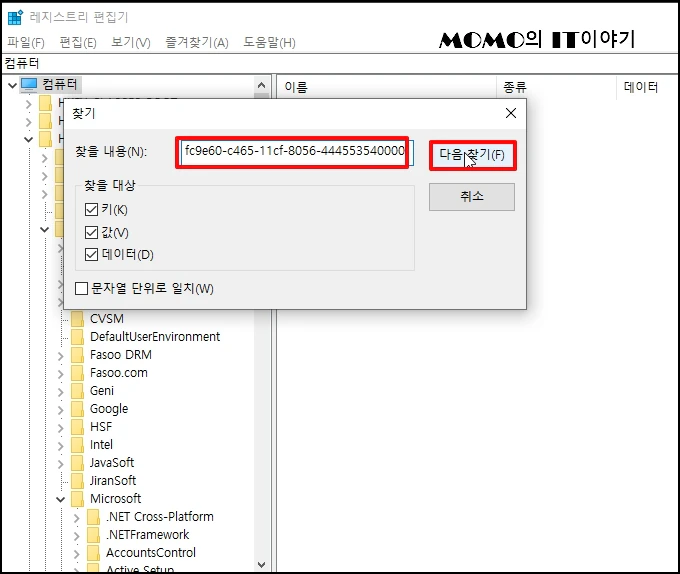Select the Fasoo DRM folder icon
The height and width of the screenshot is (574, 680).
point(78,355)
